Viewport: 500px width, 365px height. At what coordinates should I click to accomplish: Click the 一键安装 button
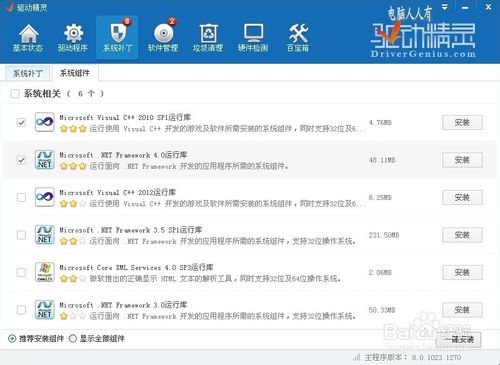(459, 339)
